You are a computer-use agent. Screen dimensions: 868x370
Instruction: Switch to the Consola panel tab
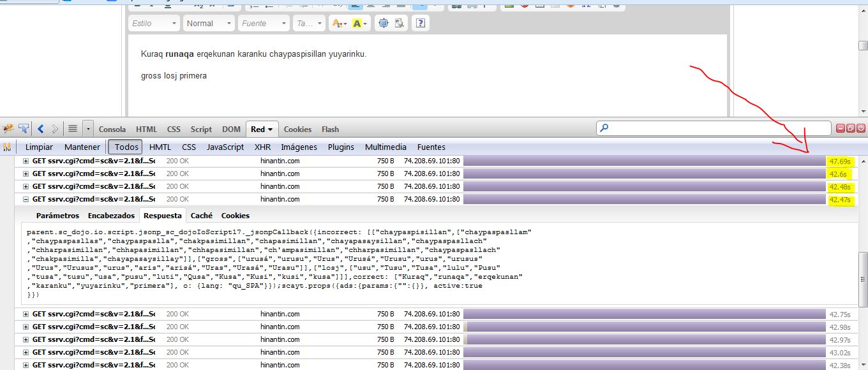pos(112,129)
